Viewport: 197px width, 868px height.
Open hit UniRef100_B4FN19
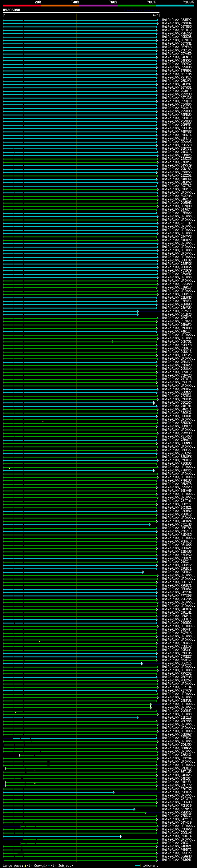pyautogui.click(x=177, y=57)
